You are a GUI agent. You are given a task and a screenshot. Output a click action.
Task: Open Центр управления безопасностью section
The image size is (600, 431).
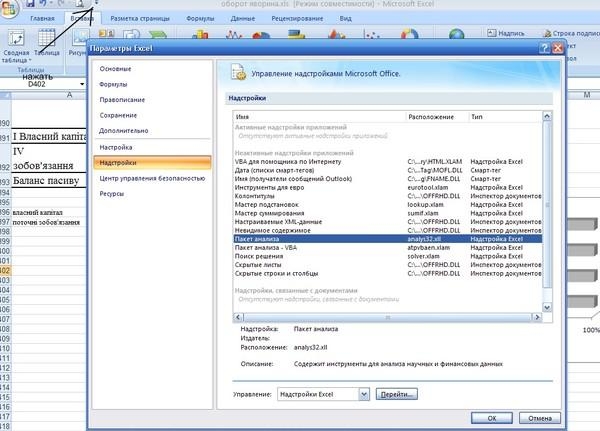click(152, 178)
